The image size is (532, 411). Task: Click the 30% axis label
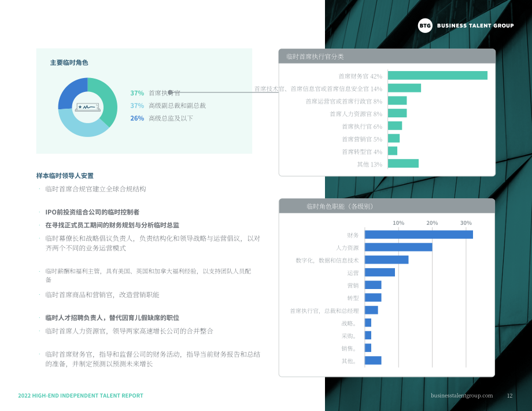click(x=466, y=223)
